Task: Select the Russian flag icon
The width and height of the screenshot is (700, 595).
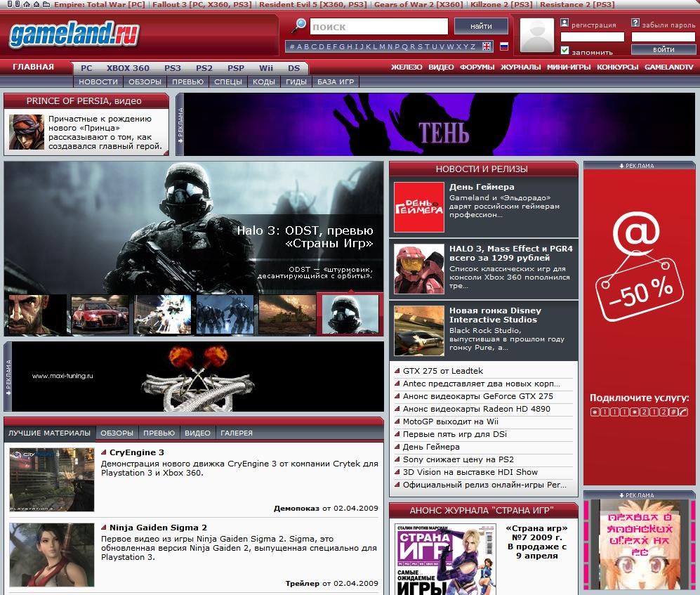Action: pyautogui.click(x=503, y=47)
